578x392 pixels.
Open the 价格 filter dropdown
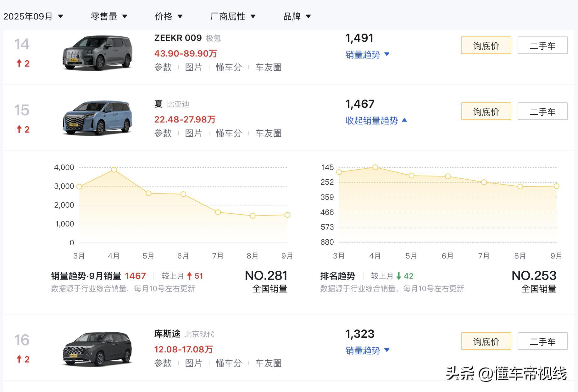tap(169, 16)
